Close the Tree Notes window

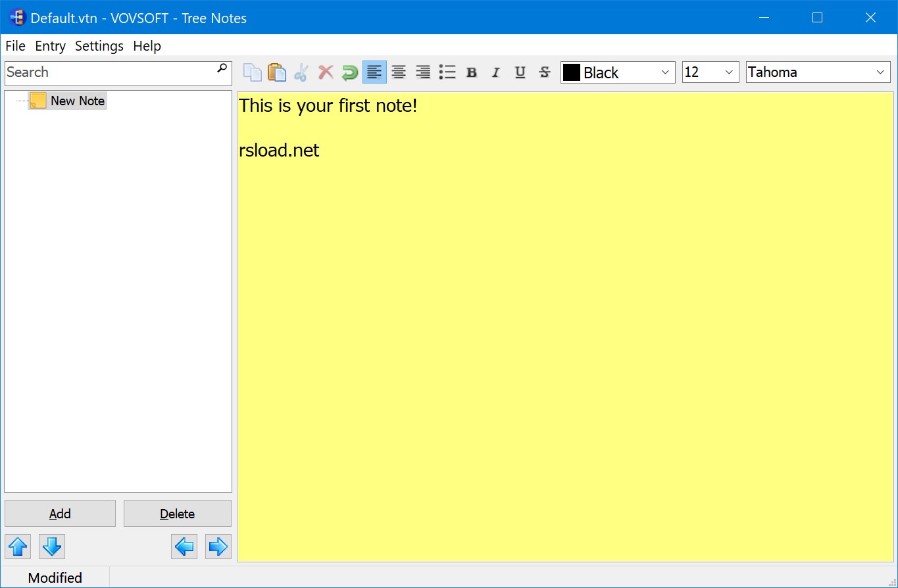(x=870, y=18)
